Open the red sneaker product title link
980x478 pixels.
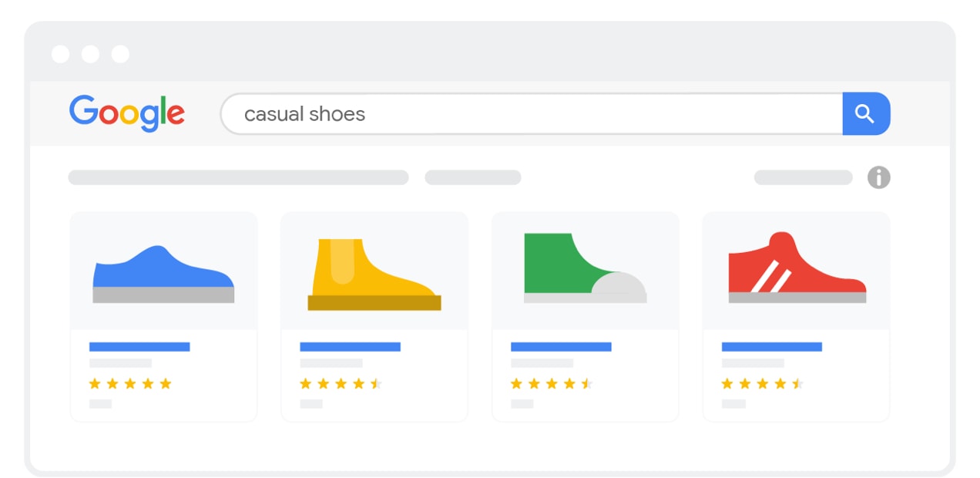pyautogui.click(x=772, y=347)
